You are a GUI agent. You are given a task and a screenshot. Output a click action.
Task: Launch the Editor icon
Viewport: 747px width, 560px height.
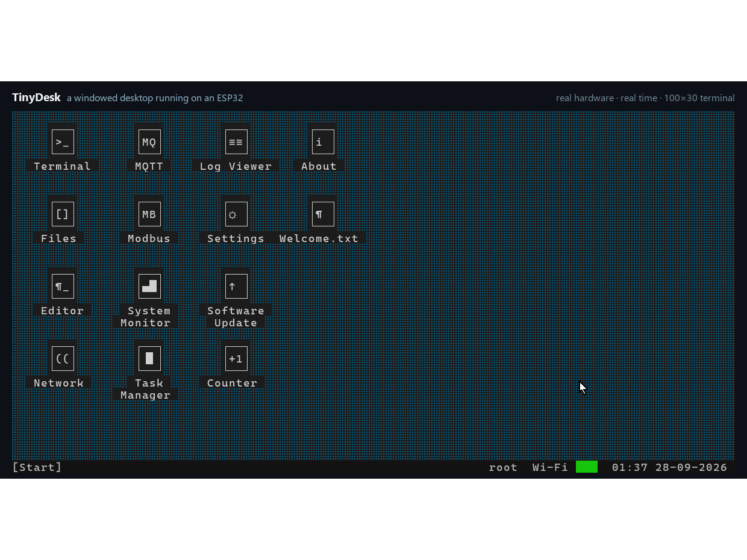coord(63,287)
